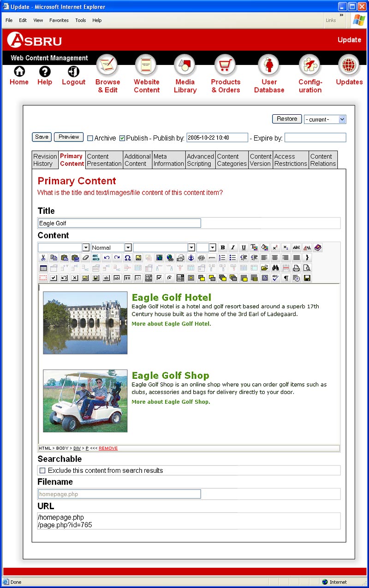Click the red REMOVE link
Screen dimensions: 369x588
click(108, 448)
